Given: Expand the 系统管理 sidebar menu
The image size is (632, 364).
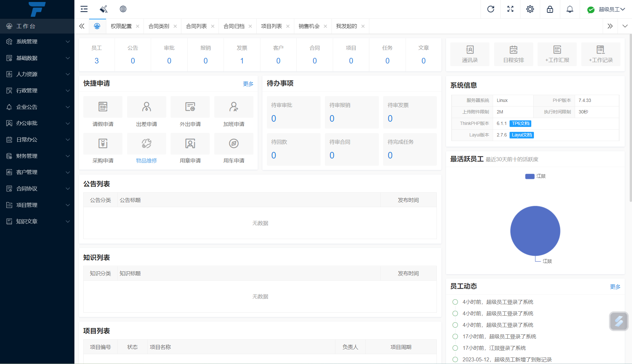Looking at the screenshot, I should pos(37,42).
